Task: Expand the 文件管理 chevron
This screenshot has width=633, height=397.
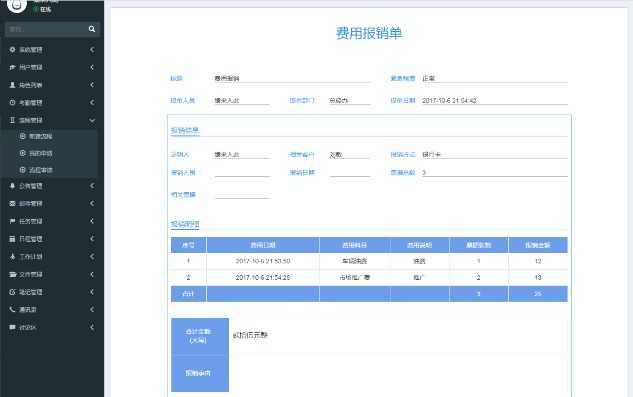Action: (x=92, y=274)
